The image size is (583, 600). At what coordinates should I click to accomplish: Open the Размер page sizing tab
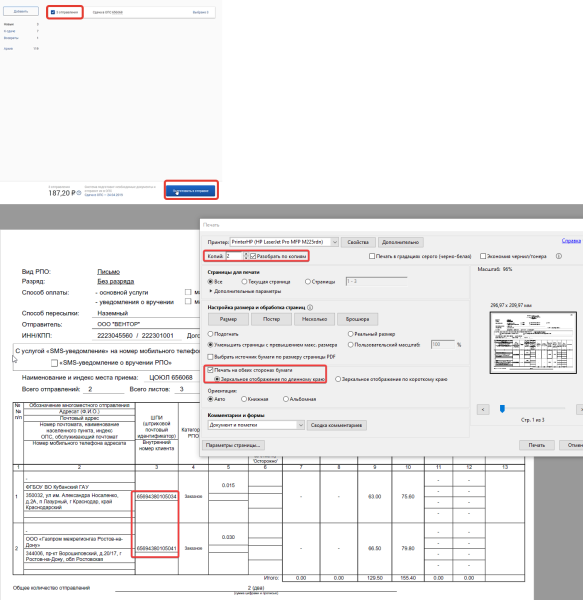(x=228, y=319)
